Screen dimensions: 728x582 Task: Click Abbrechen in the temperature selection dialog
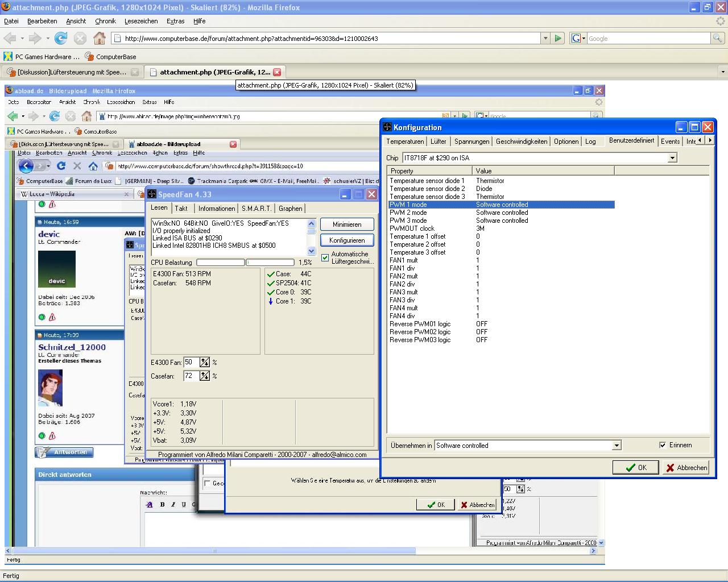(477, 505)
